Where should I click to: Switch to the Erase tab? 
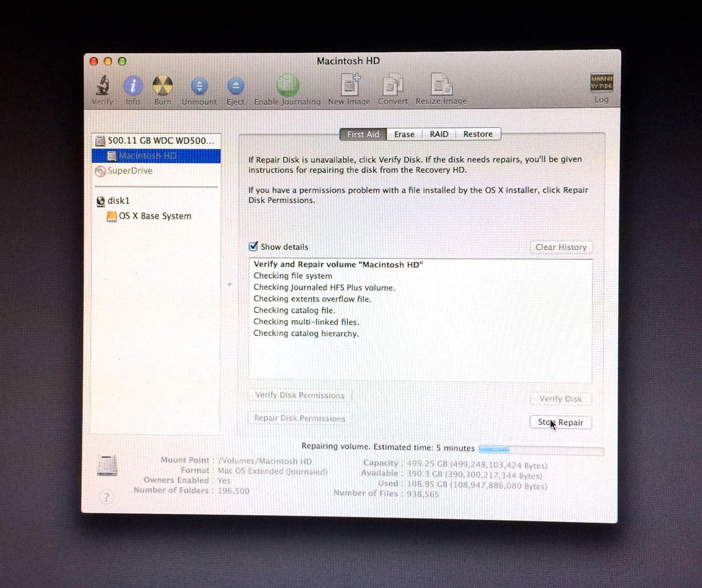pos(404,134)
